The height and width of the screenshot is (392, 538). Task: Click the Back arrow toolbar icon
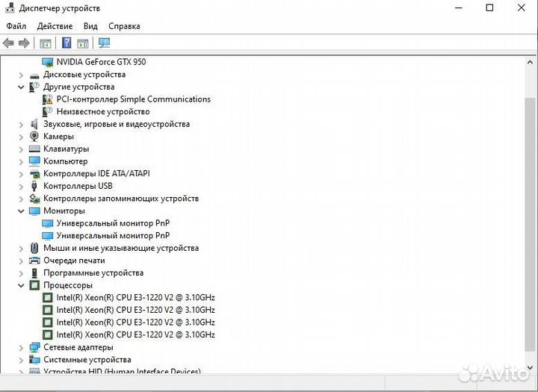click(8, 43)
